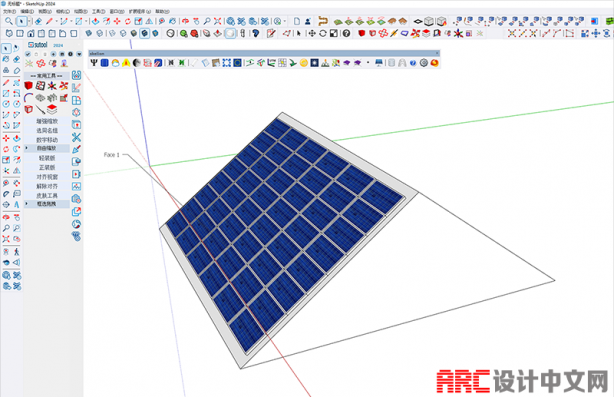Image resolution: width=614 pixels, height=397 pixels.
Task: Toggle Shaded With Textures style
Action: pyautogui.click(x=144, y=33)
